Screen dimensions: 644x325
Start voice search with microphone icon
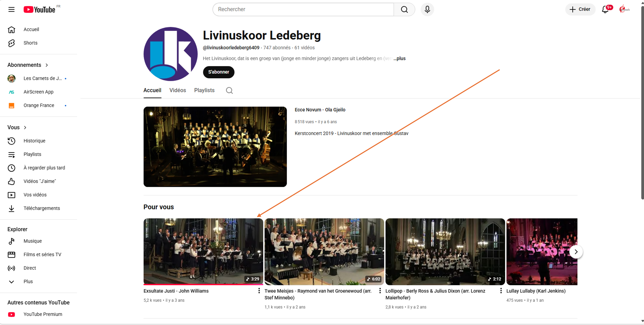427,10
